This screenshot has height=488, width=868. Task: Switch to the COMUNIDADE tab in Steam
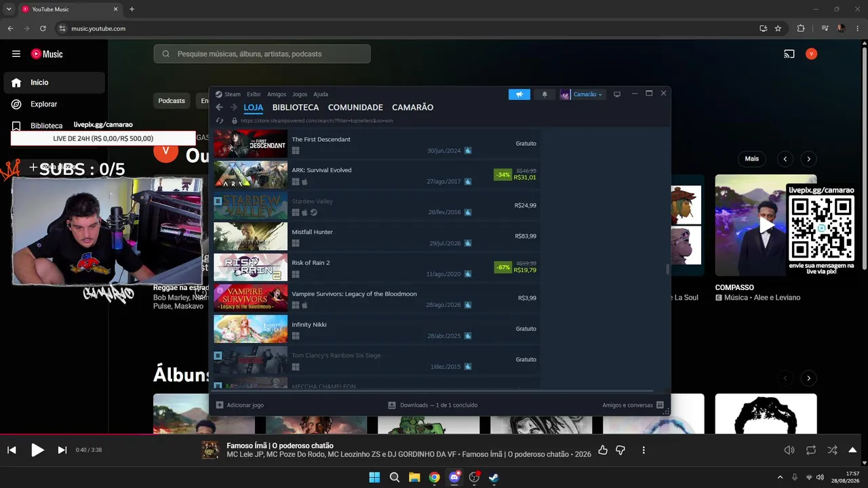[x=355, y=107]
